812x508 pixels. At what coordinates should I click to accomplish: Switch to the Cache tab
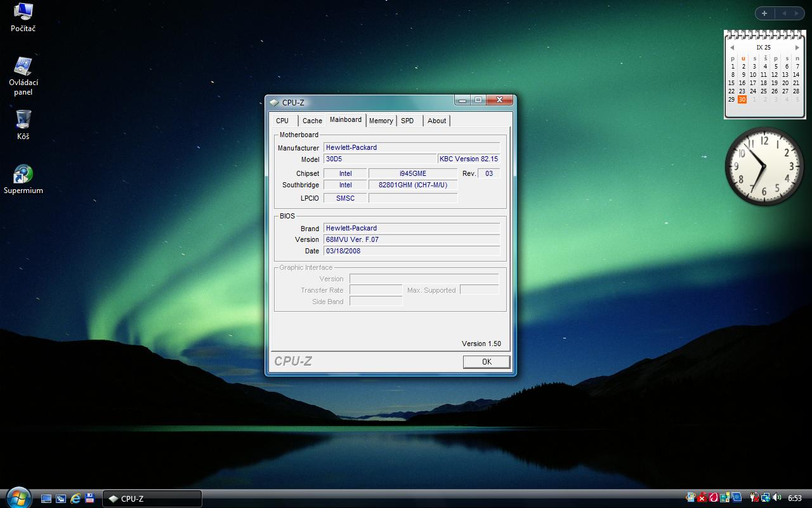(312, 121)
